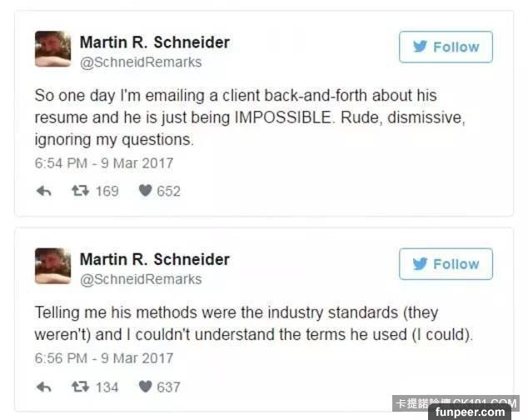Like the tweet posted at 6:54 PM

[x=145, y=191]
